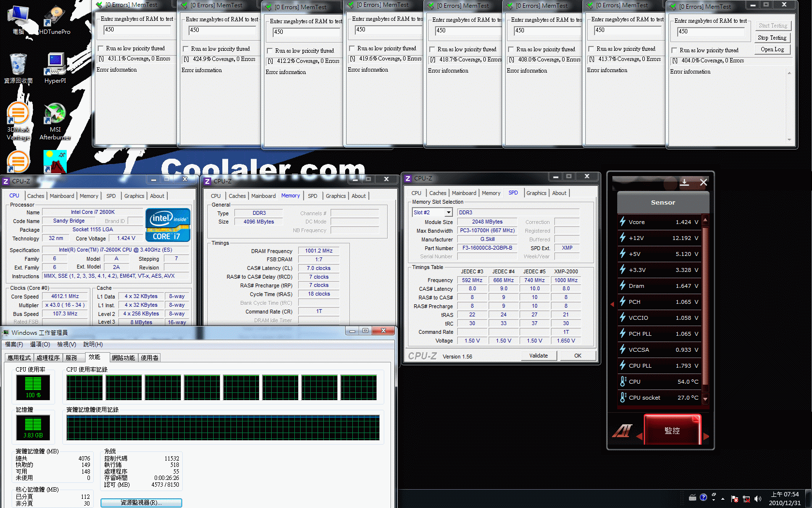Image resolution: width=812 pixels, height=508 pixels.
Task: Open Caches tab in the CPU-Z CPU-tab window
Action: tap(36, 196)
